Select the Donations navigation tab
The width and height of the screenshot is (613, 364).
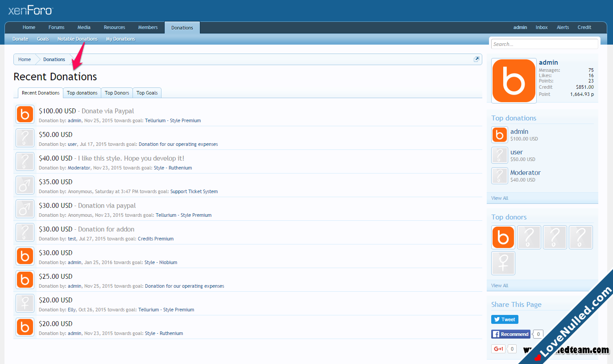click(x=182, y=28)
